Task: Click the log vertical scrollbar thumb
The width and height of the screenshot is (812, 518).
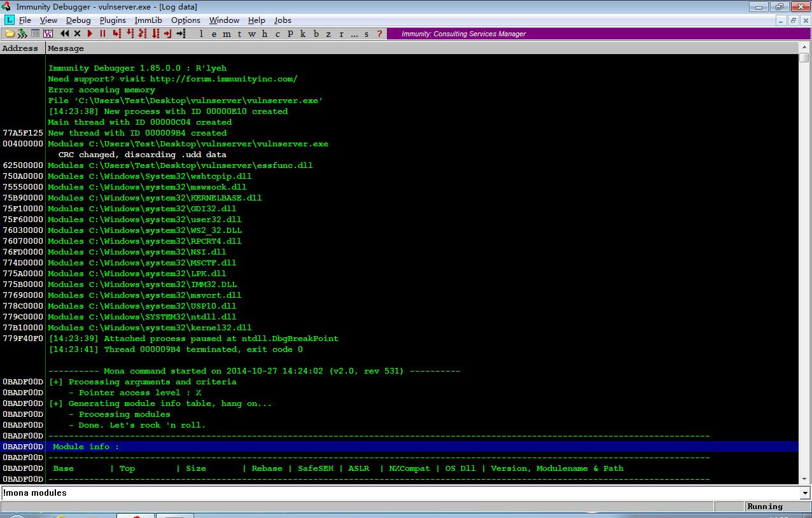Action: [x=804, y=58]
